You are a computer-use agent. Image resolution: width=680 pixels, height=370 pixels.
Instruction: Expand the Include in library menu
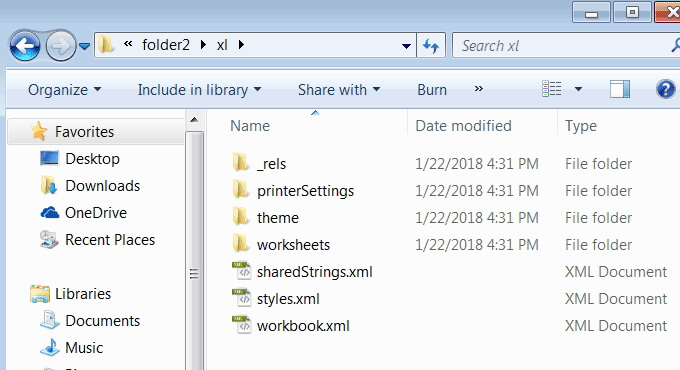click(x=199, y=90)
